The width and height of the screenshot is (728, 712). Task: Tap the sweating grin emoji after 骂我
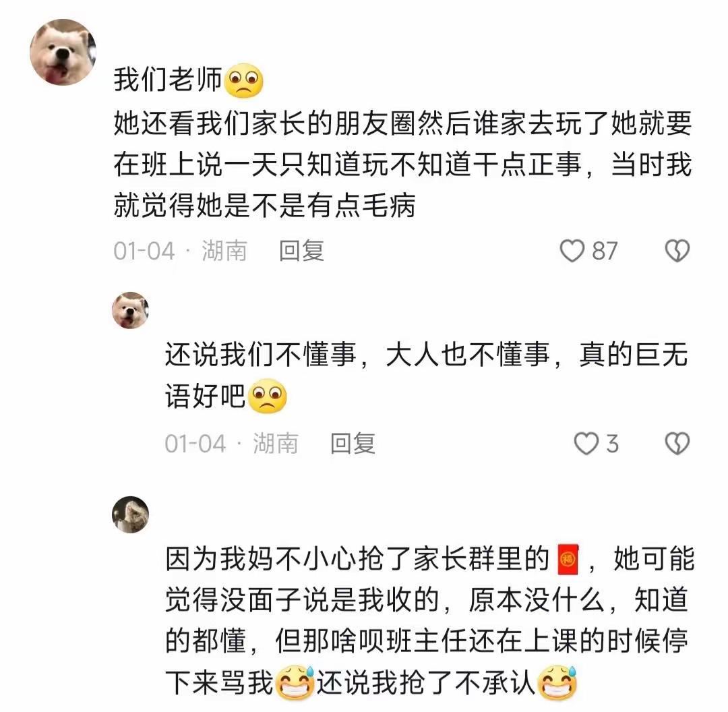[x=295, y=683]
